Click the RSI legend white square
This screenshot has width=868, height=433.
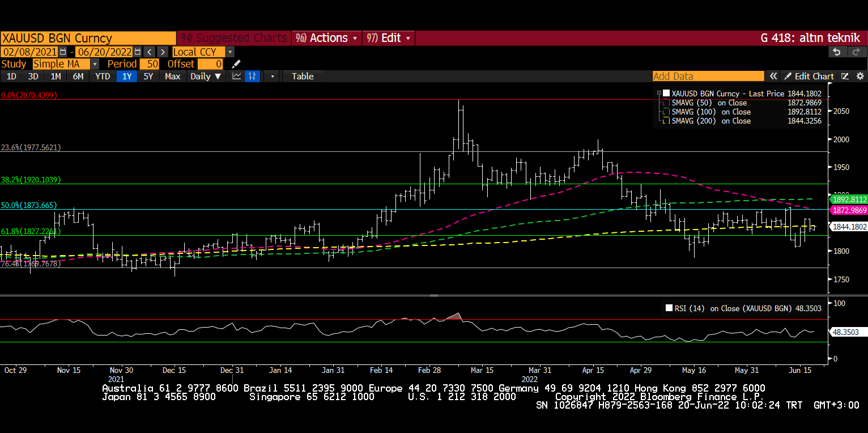click(x=669, y=308)
